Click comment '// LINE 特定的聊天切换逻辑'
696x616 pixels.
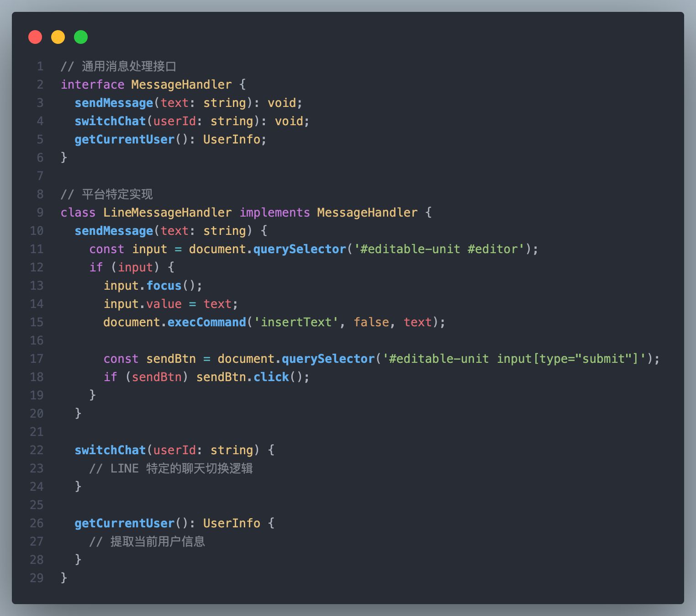[171, 468]
